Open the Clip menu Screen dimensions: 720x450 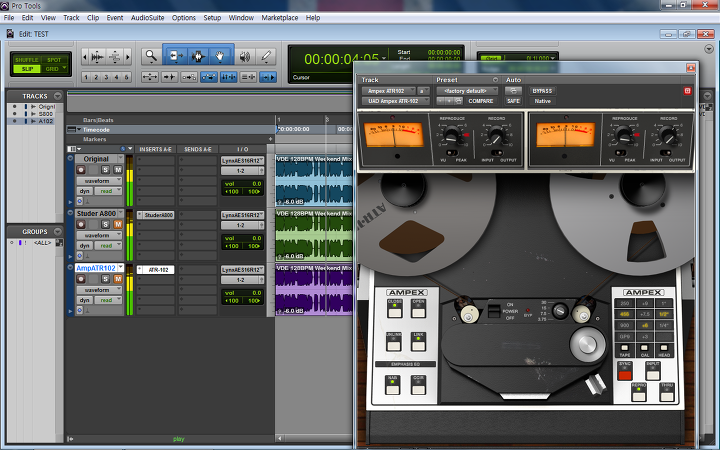(x=93, y=18)
